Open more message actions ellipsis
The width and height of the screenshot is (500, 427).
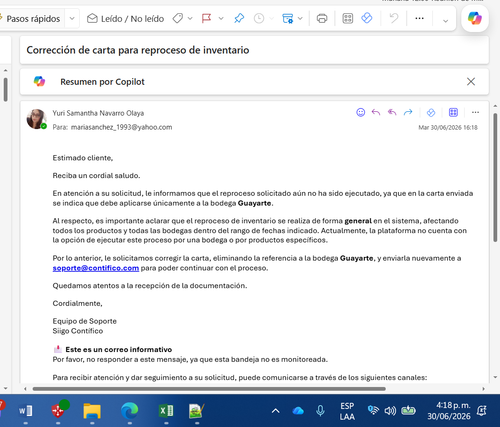point(475,112)
